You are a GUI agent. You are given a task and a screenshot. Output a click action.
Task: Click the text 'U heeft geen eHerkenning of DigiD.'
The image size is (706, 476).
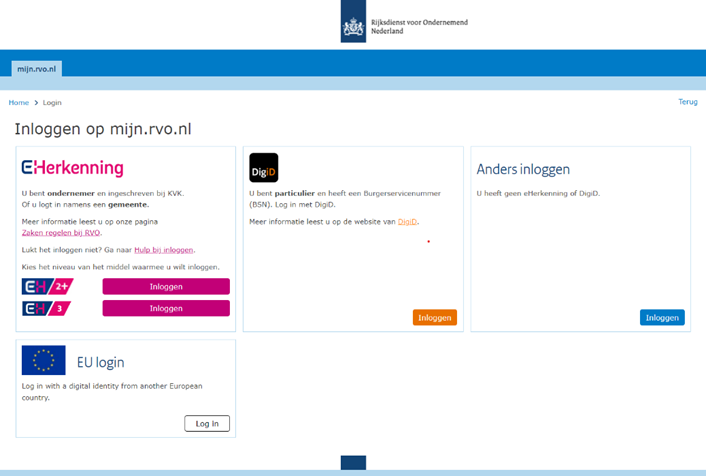pyautogui.click(x=539, y=194)
